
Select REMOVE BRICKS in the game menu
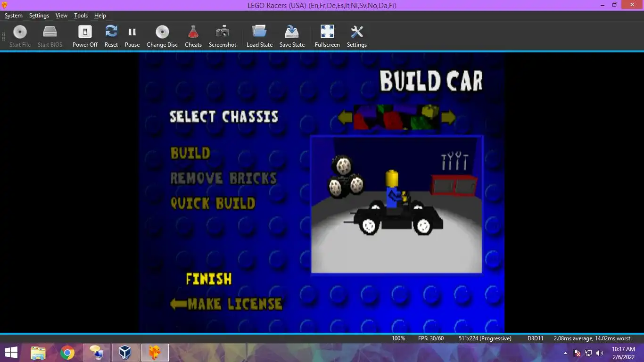pyautogui.click(x=223, y=178)
